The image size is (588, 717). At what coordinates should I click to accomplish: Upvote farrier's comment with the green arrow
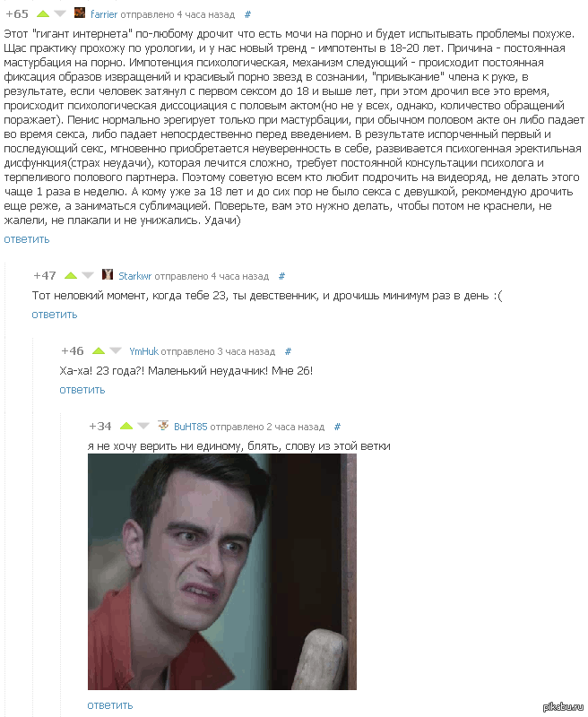click(42, 14)
